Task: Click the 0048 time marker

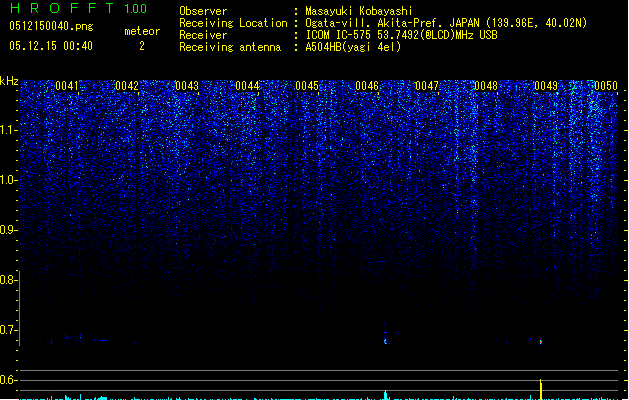Action: pos(486,86)
